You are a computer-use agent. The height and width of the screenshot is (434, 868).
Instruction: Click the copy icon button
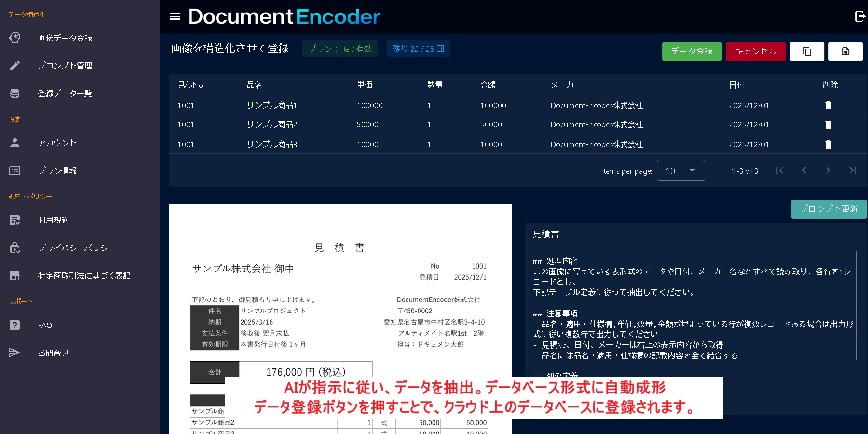pyautogui.click(x=807, y=52)
